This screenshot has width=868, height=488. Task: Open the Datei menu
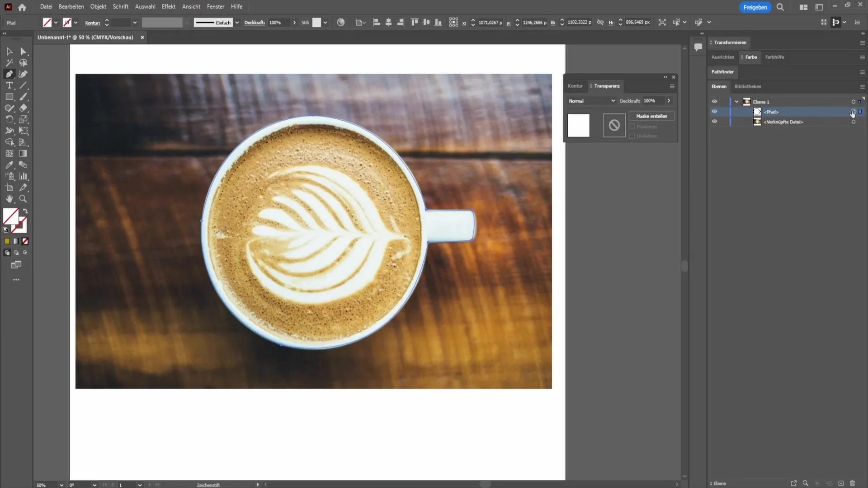46,7
